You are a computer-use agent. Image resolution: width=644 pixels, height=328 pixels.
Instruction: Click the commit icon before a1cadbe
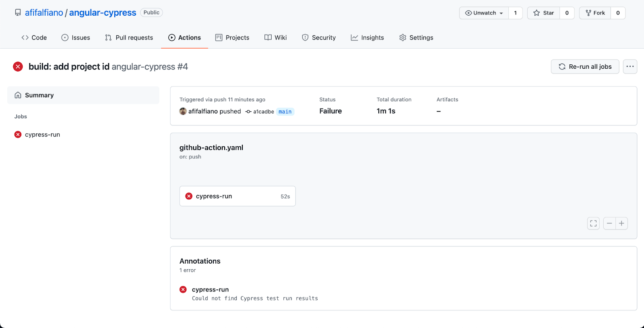coord(248,112)
